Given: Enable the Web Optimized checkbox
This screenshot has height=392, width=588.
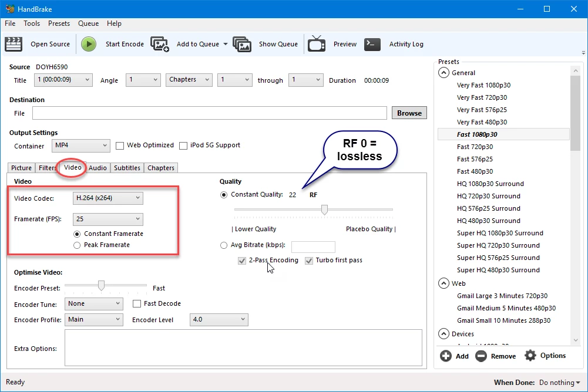Looking at the screenshot, I should click(x=120, y=146).
